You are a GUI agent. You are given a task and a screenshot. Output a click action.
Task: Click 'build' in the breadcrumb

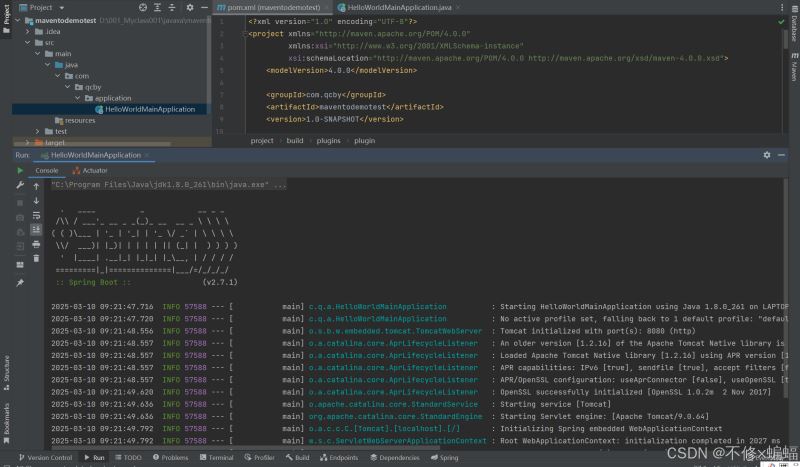pos(294,141)
